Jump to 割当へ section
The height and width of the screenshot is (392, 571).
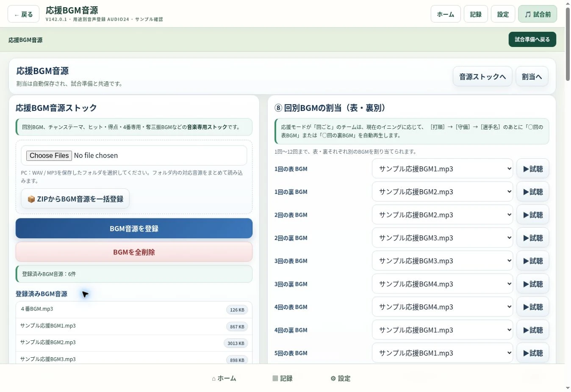pyautogui.click(x=532, y=76)
